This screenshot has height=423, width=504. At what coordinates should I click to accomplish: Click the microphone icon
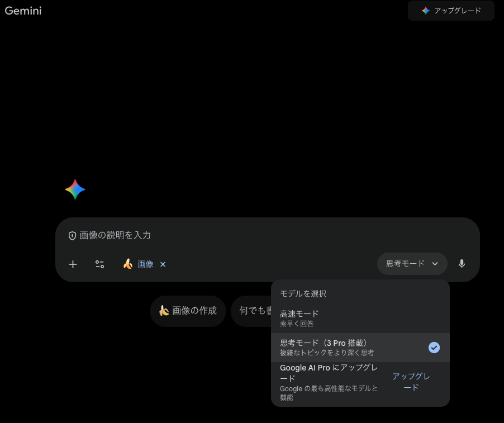click(462, 264)
